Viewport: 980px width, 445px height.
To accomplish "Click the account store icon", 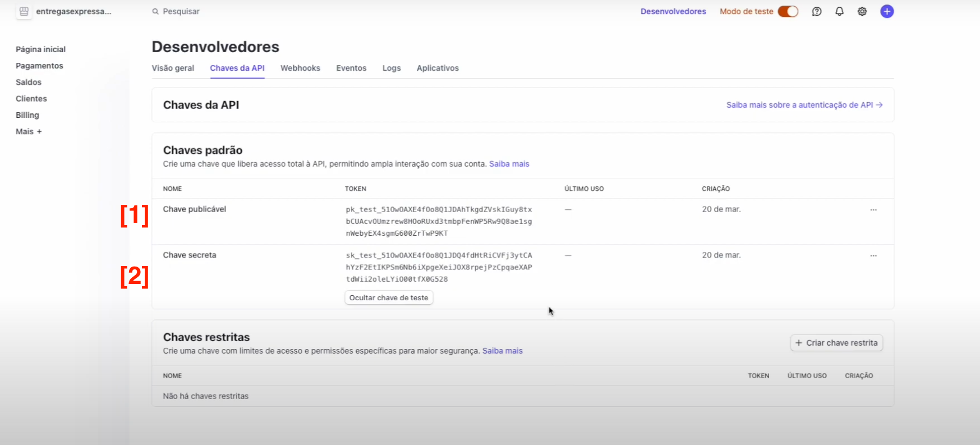I will pyautogui.click(x=24, y=11).
